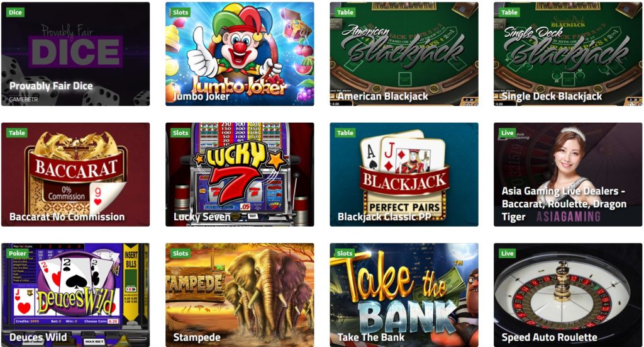Click the GAMEBETR provider label
644x347 pixels.
(24, 99)
